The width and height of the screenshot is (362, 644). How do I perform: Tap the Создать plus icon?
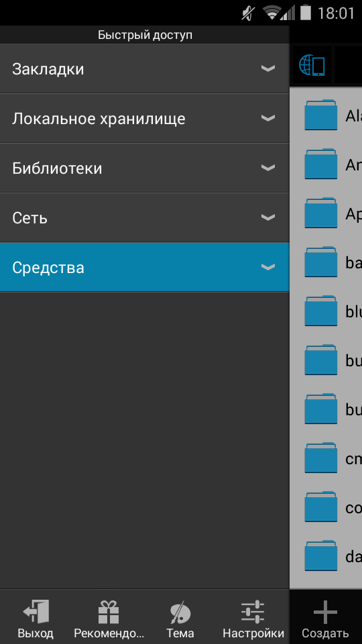(325, 612)
